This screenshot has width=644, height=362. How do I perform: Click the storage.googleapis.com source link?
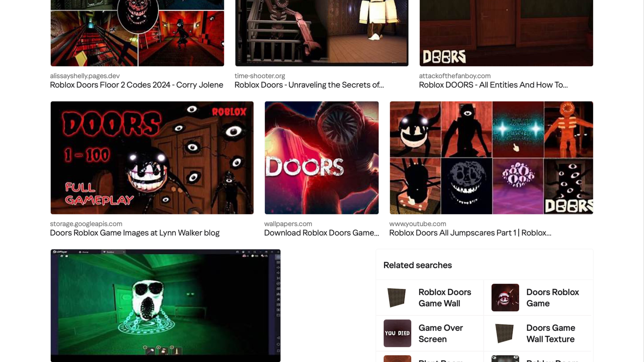tap(86, 224)
